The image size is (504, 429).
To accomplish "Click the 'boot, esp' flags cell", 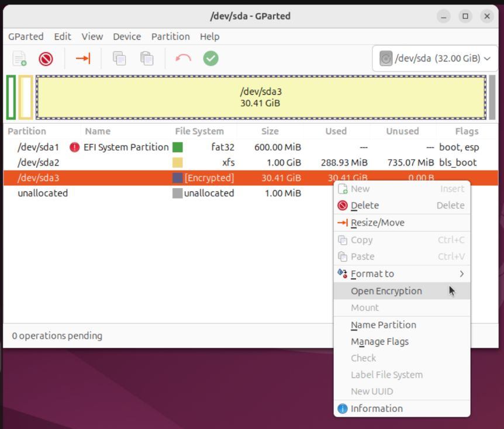I will coord(459,147).
